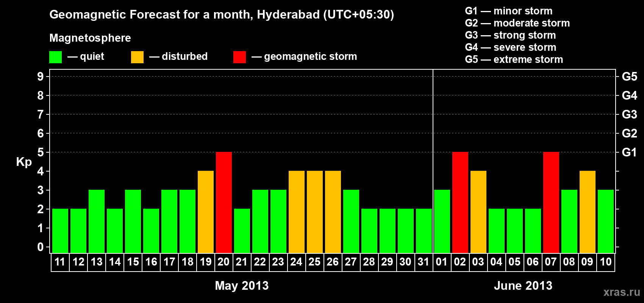Click the red geomagnetic storm legend swatch
The image size is (644, 303).
(239, 57)
